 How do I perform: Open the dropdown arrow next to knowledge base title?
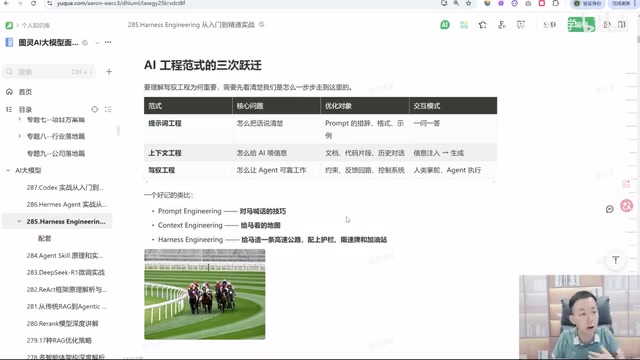97,42
